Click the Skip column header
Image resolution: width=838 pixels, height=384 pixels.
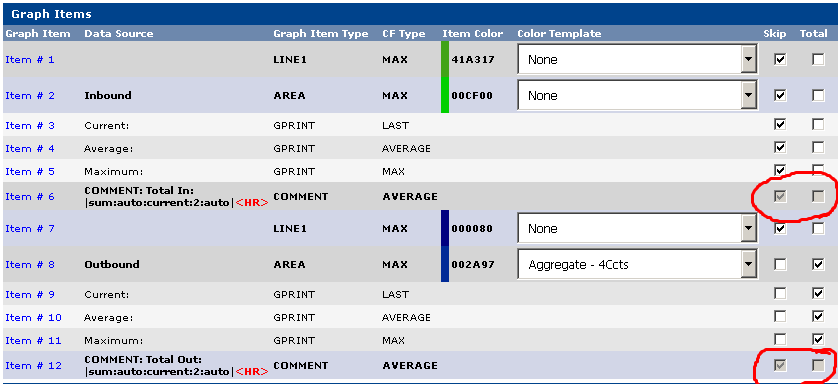pyautogui.click(x=774, y=34)
